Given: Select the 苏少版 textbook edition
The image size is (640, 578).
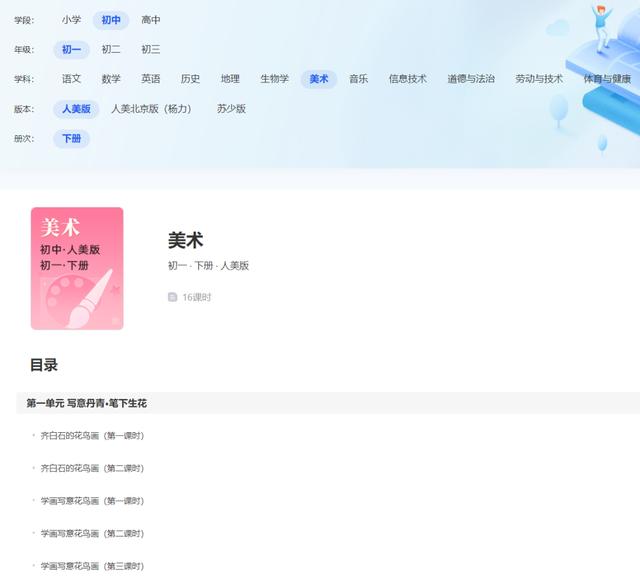Looking at the screenshot, I should [231, 109].
